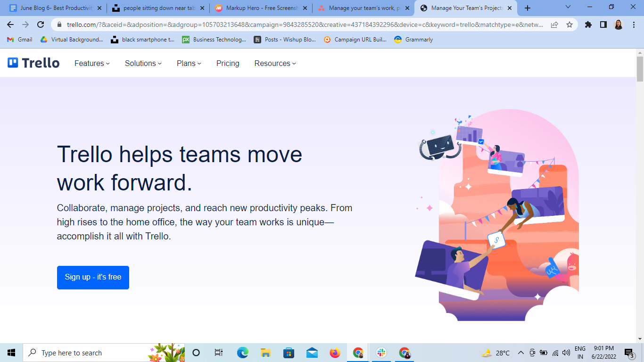Image resolution: width=644 pixels, height=362 pixels.
Task: Expand the Solutions dropdown menu
Action: [x=143, y=63]
